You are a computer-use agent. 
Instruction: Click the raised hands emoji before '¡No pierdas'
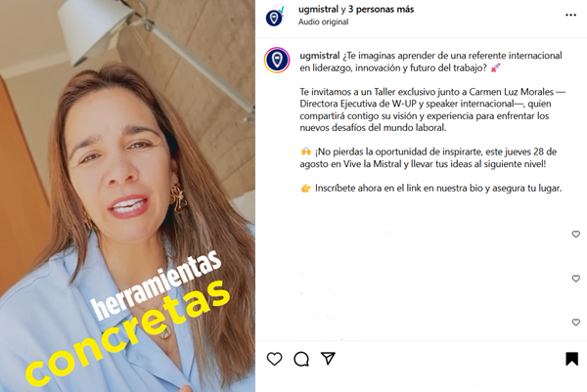point(306,152)
